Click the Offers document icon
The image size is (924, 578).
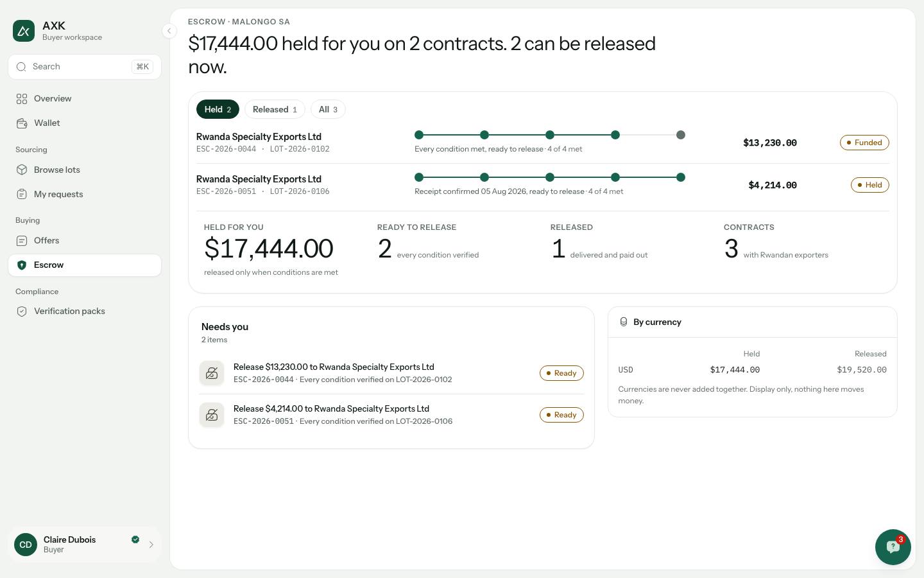[22, 241]
